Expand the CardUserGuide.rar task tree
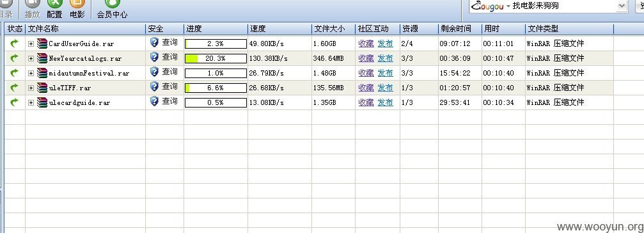This screenshot has width=644, height=233. (31, 44)
